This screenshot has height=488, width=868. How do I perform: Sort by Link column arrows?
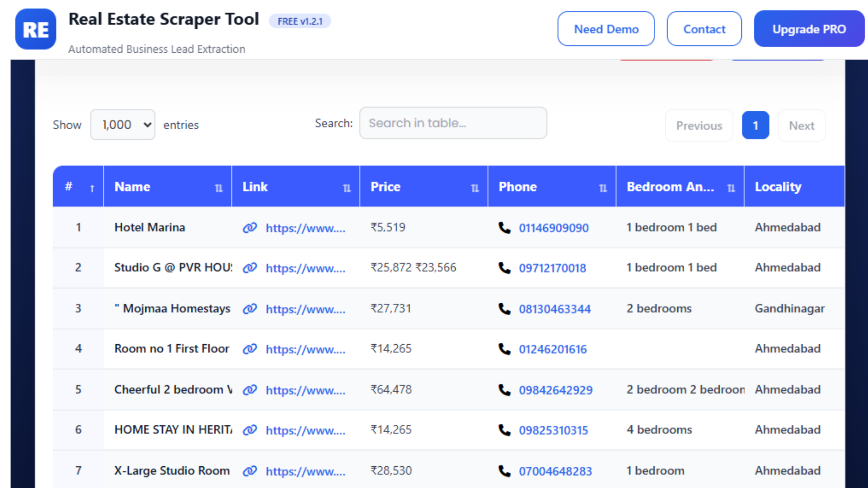347,188
